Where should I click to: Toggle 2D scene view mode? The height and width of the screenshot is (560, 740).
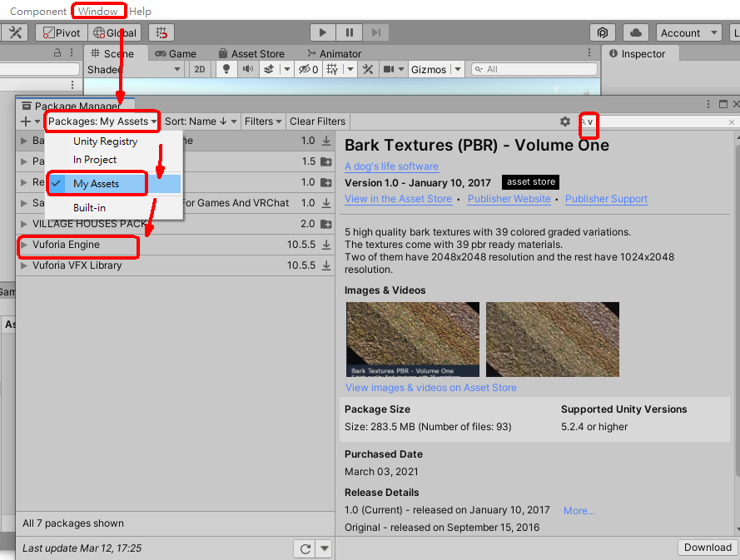click(200, 69)
